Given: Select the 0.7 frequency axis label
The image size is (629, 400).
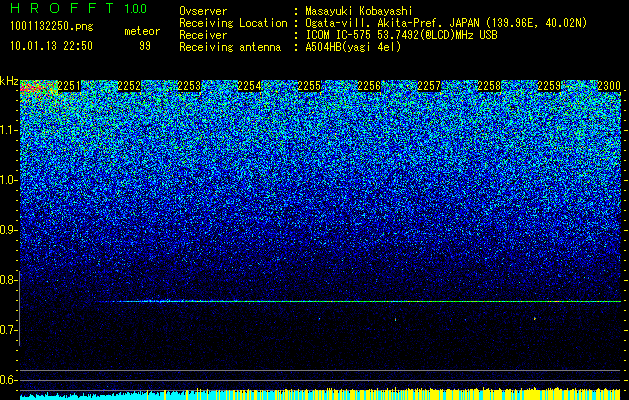Looking at the screenshot, I should (8, 330).
